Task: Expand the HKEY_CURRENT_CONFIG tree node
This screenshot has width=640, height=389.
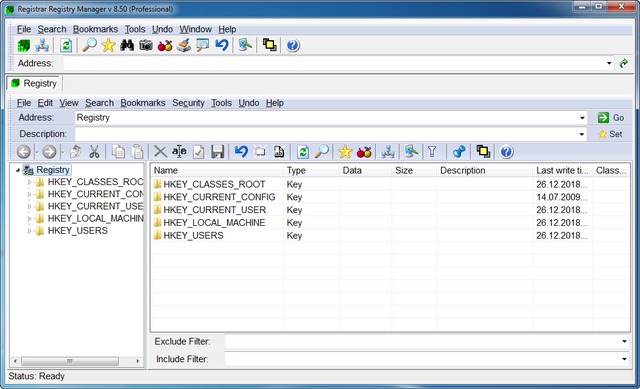Action: click(29, 194)
